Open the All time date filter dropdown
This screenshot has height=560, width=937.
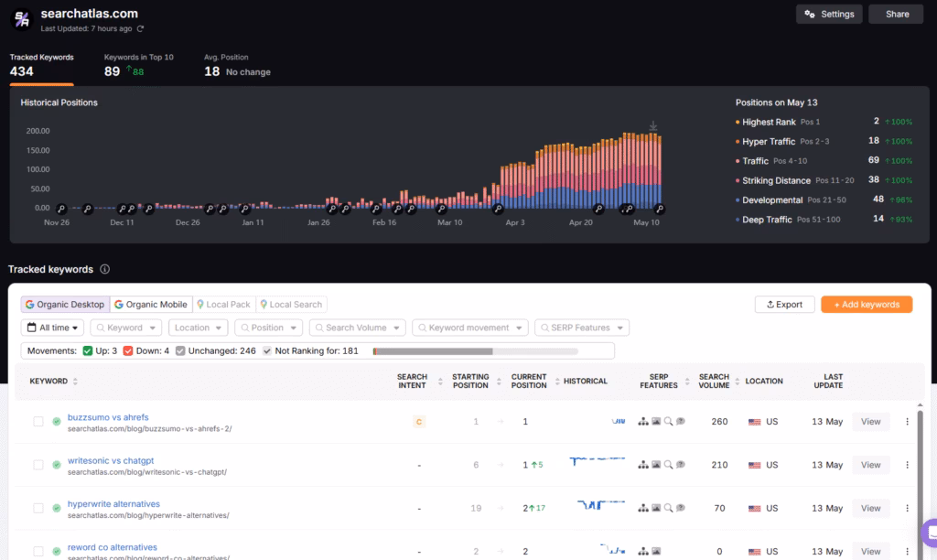tap(52, 327)
